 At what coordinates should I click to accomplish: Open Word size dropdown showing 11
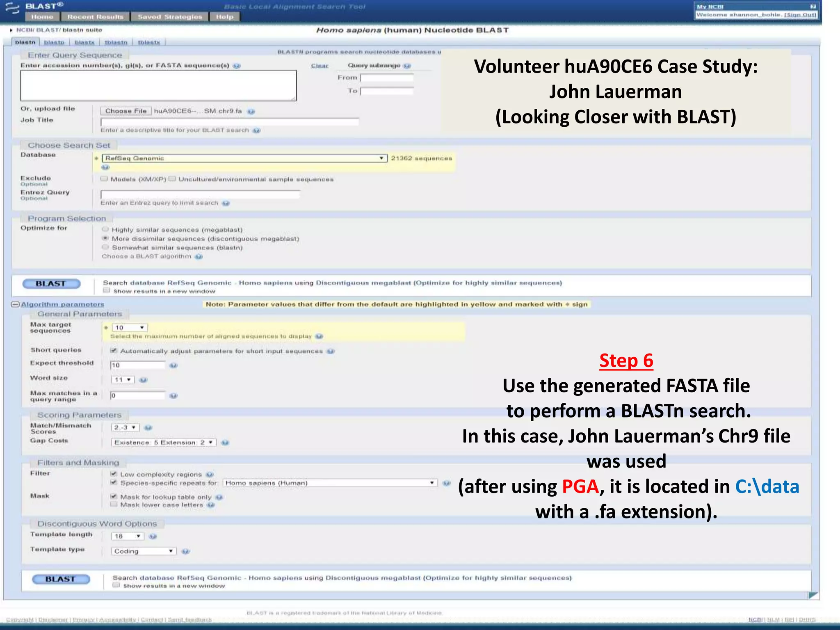pyautogui.click(x=123, y=380)
